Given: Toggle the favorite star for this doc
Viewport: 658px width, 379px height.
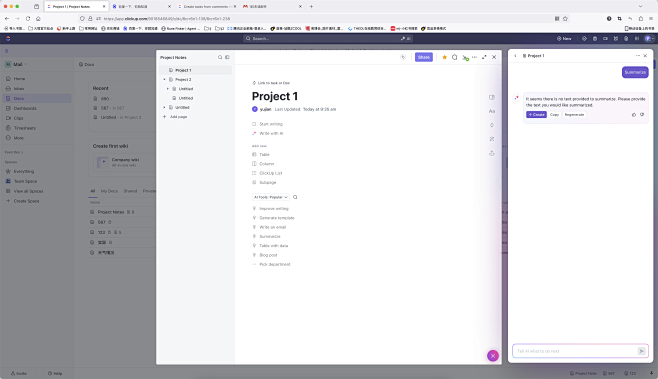Looking at the screenshot, I should (x=444, y=57).
